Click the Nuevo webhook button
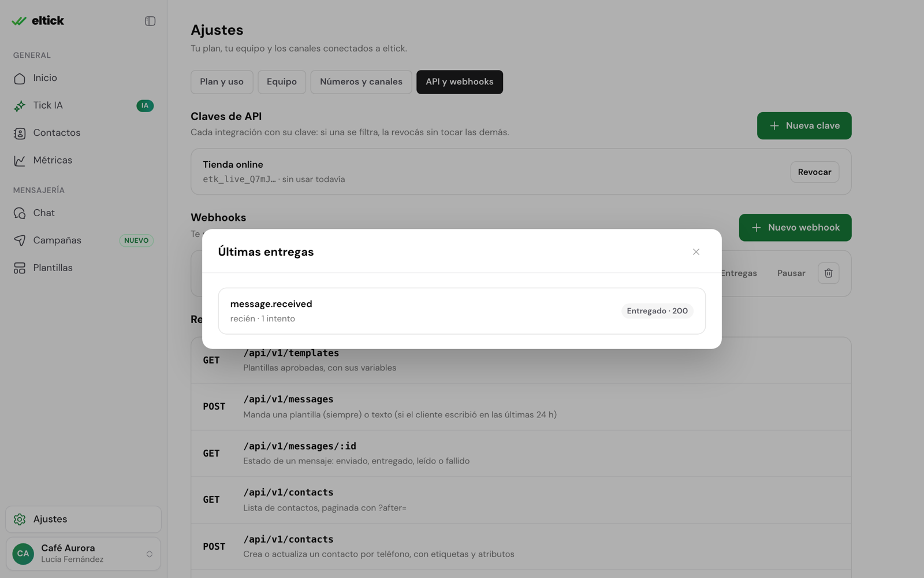Viewport: 924px width, 578px height. coord(795,228)
